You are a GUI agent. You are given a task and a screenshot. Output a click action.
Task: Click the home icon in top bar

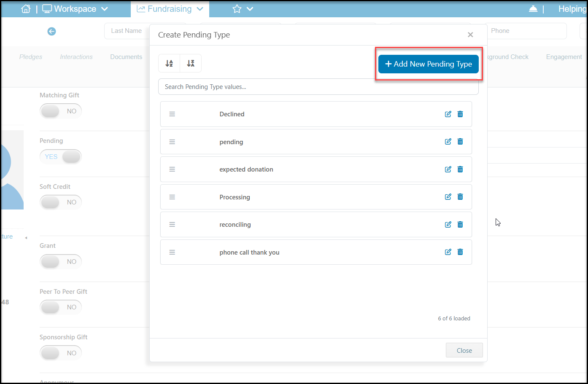tap(26, 9)
